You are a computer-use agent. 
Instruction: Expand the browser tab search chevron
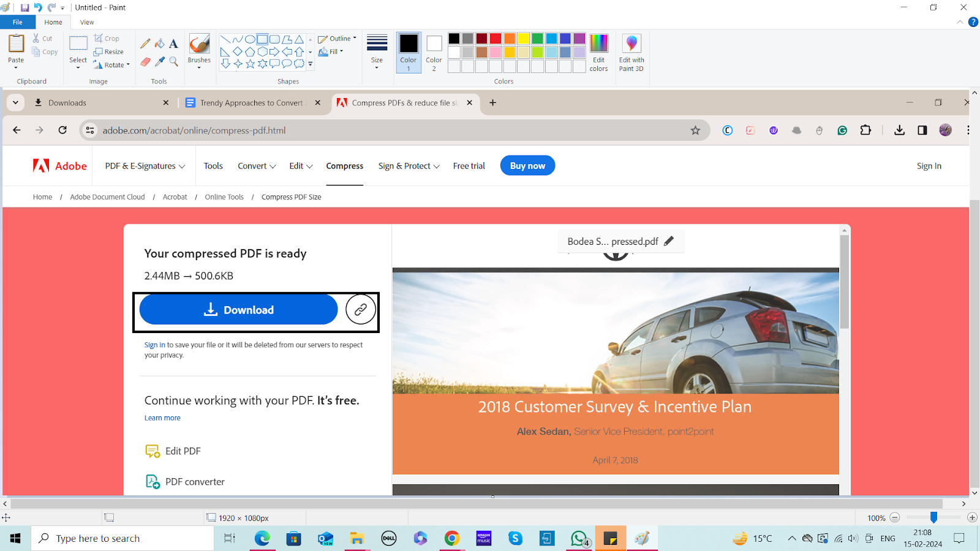[x=15, y=103]
